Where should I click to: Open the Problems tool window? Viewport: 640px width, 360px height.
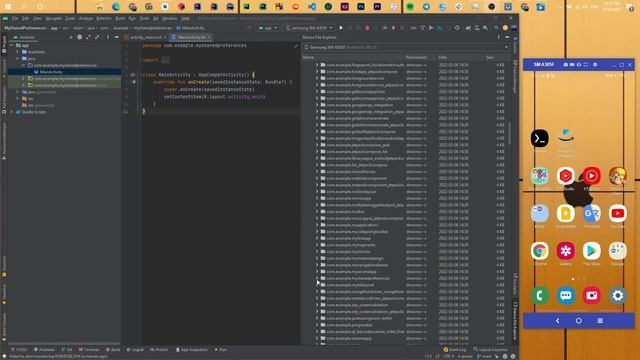(44, 350)
